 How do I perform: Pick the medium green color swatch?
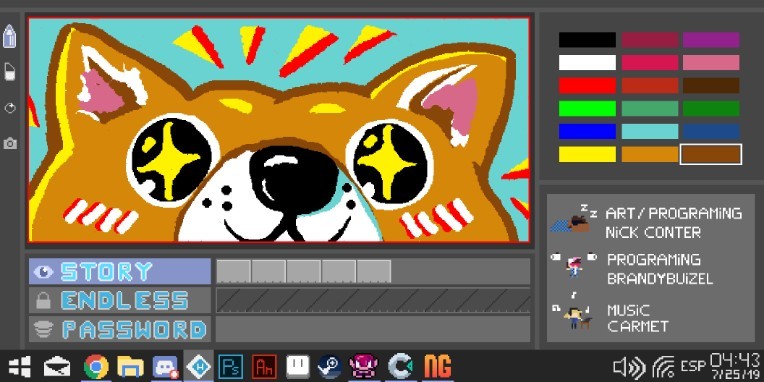650,108
